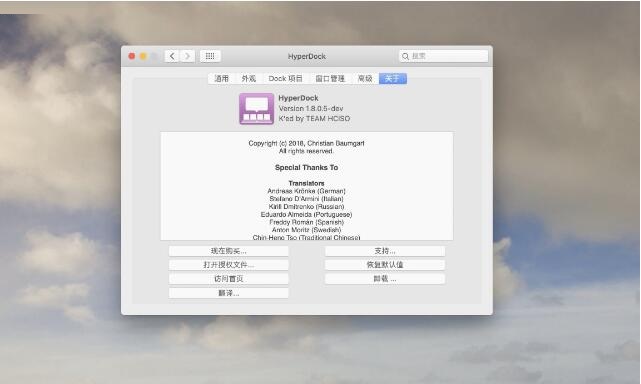This screenshot has height=384, width=641.
Task: Click the Andreas Krönke (German) entry
Action: [x=306, y=191]
